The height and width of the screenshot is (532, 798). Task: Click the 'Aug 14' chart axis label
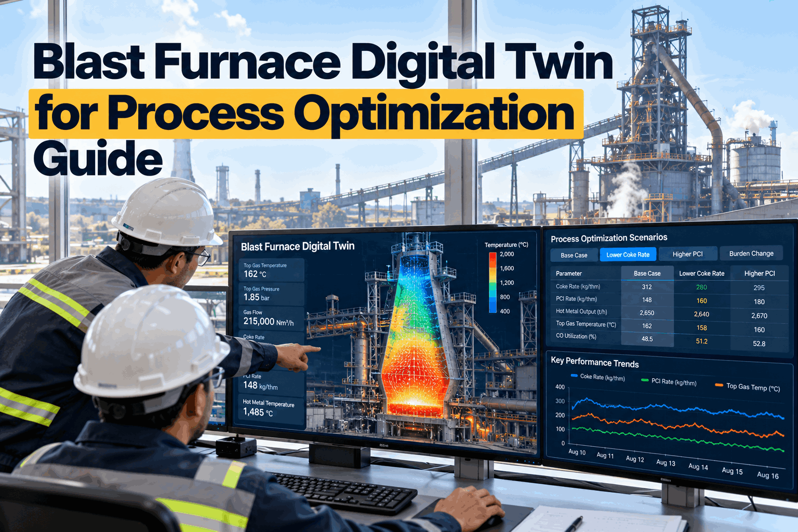[x=698, y=467]
